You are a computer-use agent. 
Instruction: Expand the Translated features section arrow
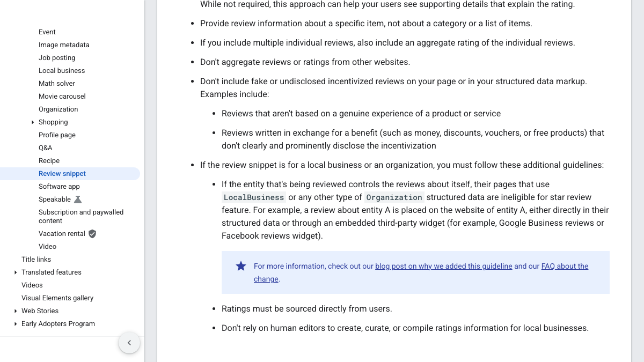click(x=16, y=272)
